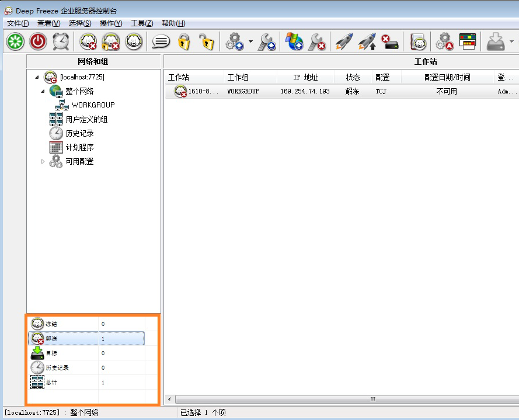Click the grayed download-to-drive install icon
The height and width of the screenshot is (420, 519).
(x=496, y=41)
